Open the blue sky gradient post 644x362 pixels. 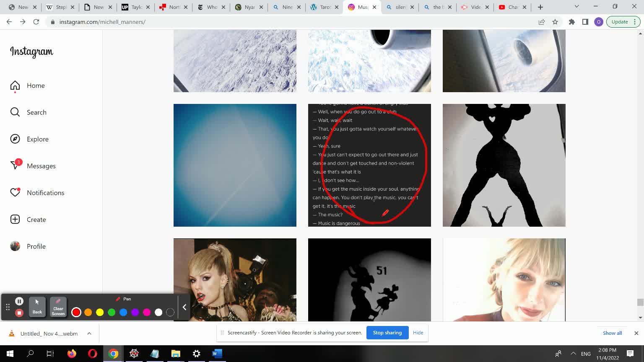[x=235, y=165]
